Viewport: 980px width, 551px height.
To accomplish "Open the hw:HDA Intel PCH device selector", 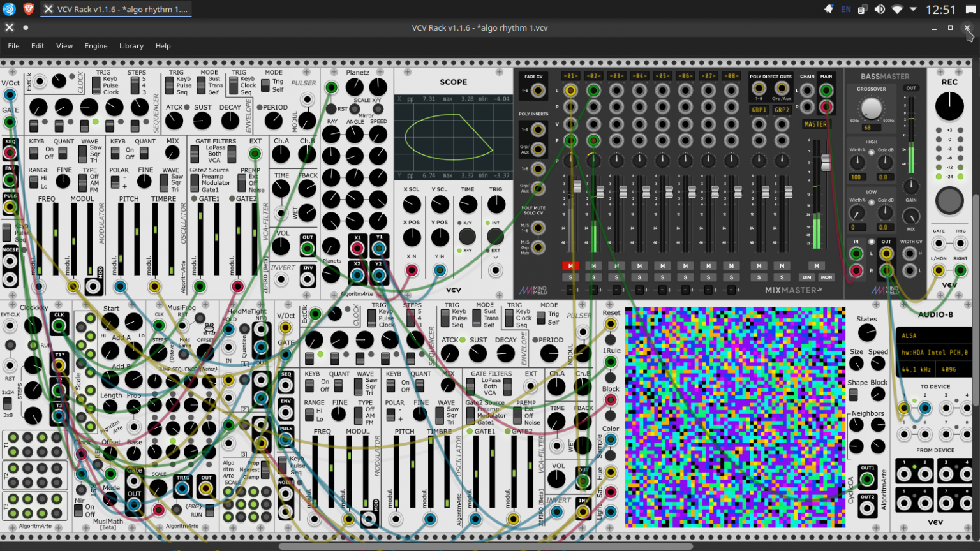I will 934,352.
